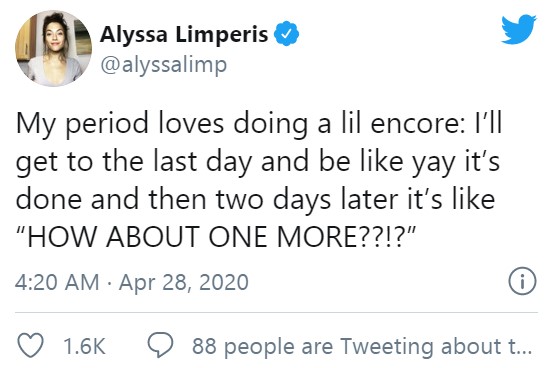Image resolution: width=547 pixels, height=368 pixels.
Task: Click the tweet line starting "My period loves"
Action: pos(258,123)
